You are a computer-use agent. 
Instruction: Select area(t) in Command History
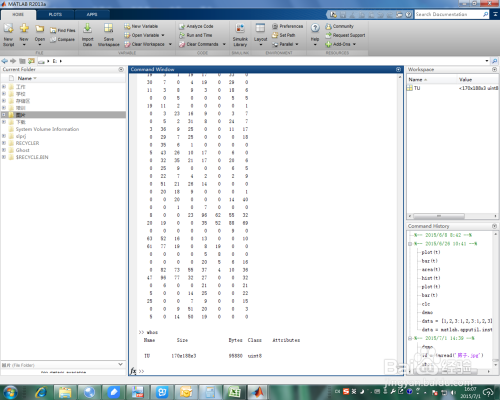point(431,269)
